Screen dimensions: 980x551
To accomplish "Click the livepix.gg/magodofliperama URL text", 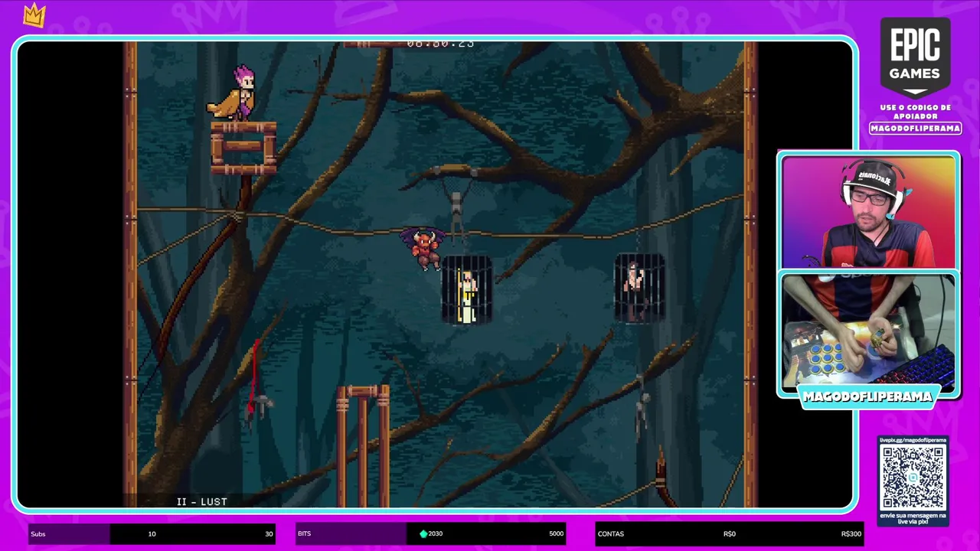I will (913, 440).
